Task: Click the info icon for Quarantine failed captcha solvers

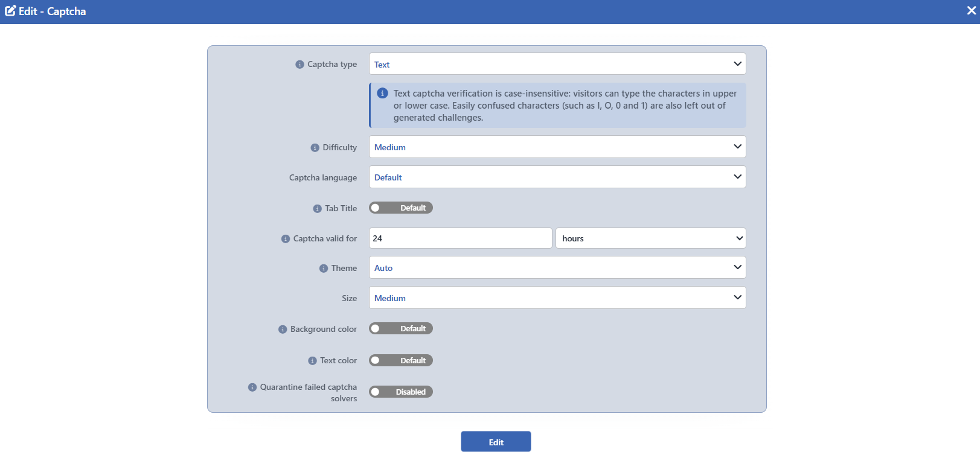Action: click(252, 387)
